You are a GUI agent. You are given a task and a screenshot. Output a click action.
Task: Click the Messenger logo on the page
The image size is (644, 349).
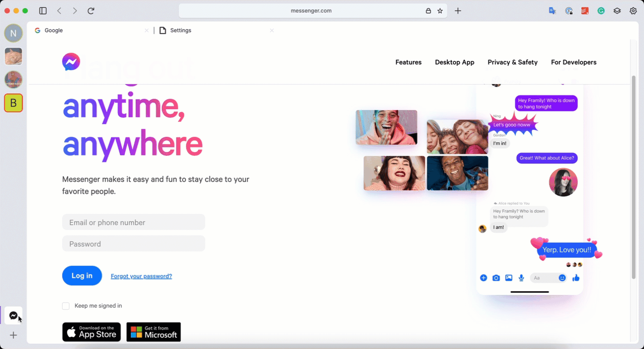click(x=71, y=62)
